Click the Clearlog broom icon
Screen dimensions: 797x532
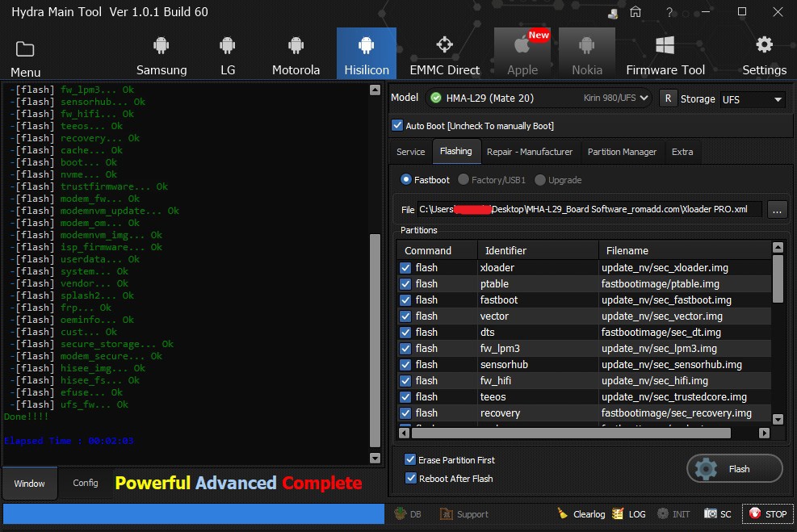point(564,513)
